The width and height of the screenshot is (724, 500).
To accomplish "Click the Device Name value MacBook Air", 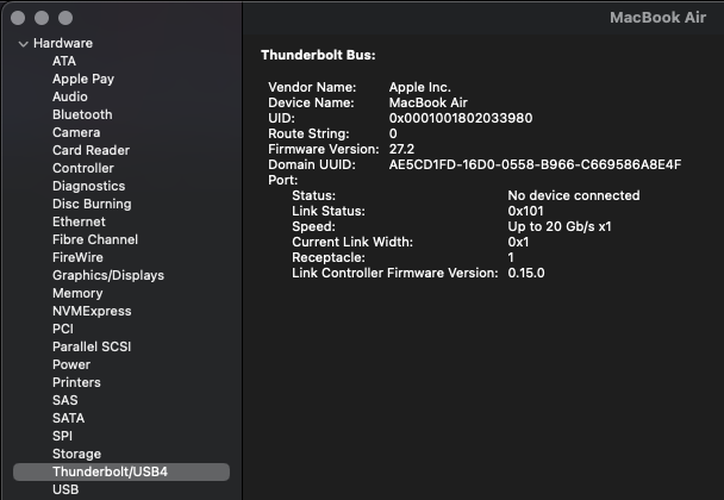I will coord(428,102).
